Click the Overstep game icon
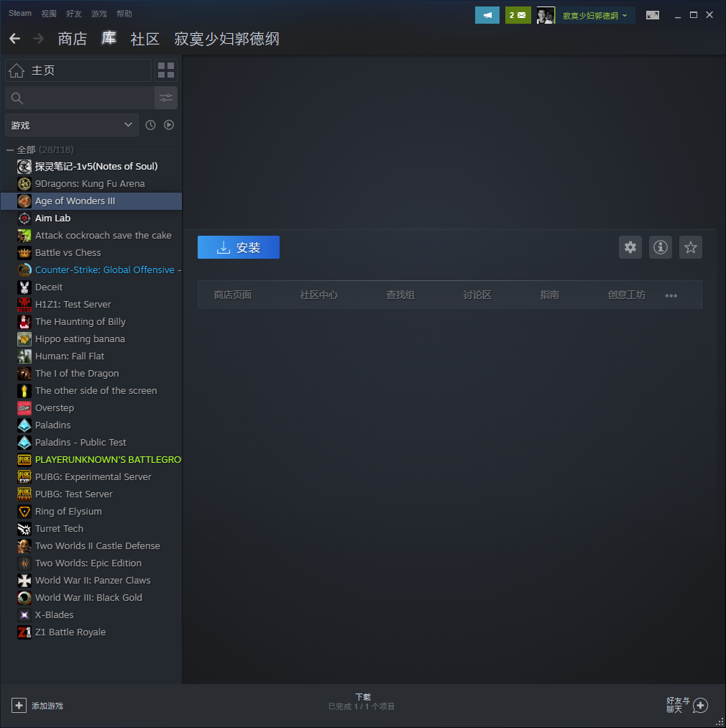Viewport: 726px width, 728px height. click(24, 408)
